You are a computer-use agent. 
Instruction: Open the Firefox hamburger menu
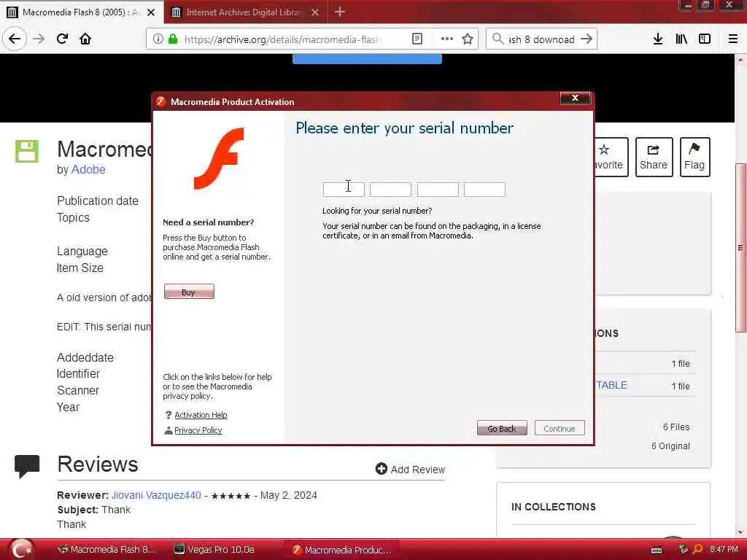pos(733,39)
